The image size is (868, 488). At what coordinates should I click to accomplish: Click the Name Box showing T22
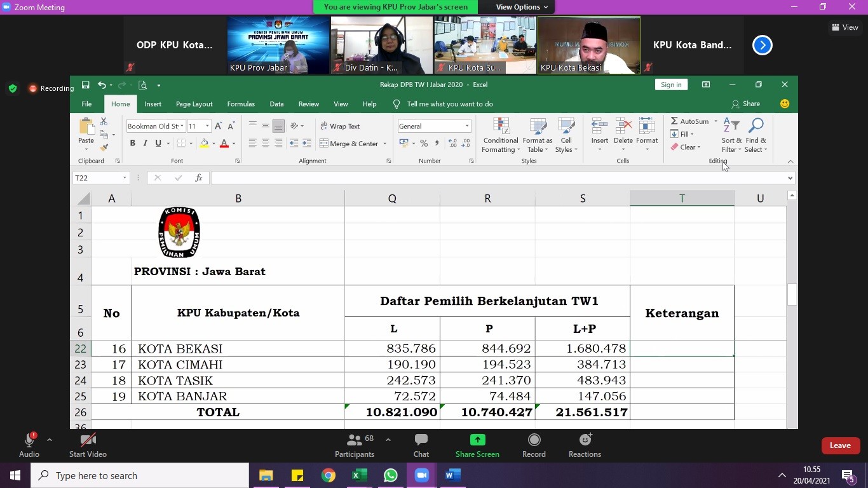coord(97,178)
